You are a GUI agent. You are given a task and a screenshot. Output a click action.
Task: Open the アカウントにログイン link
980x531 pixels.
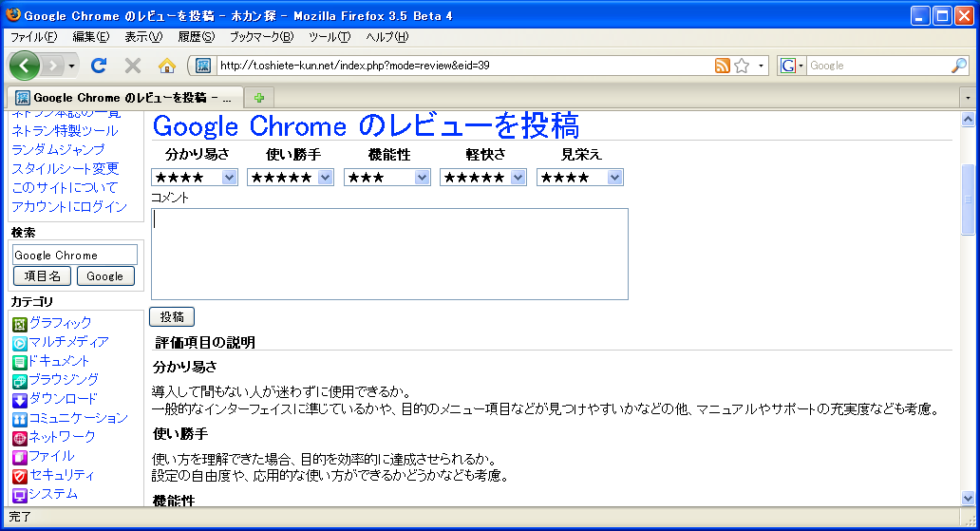click(x=68, y=206)
